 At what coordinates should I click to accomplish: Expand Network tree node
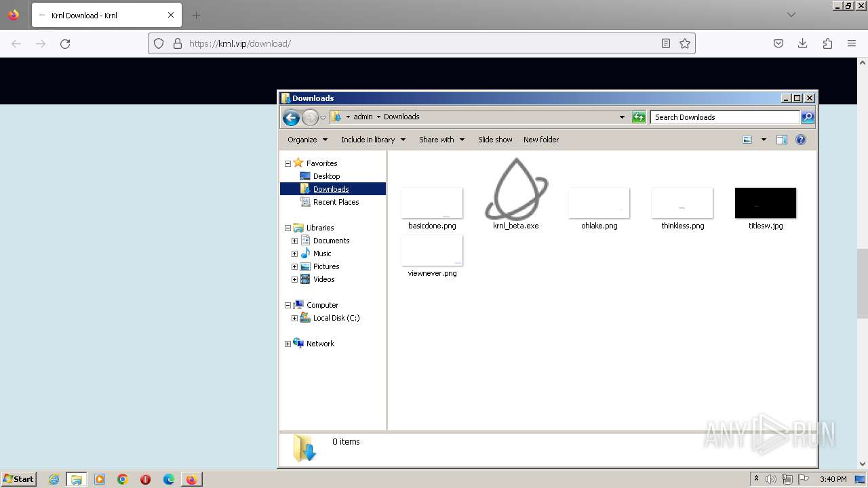(x=288, y=344)
